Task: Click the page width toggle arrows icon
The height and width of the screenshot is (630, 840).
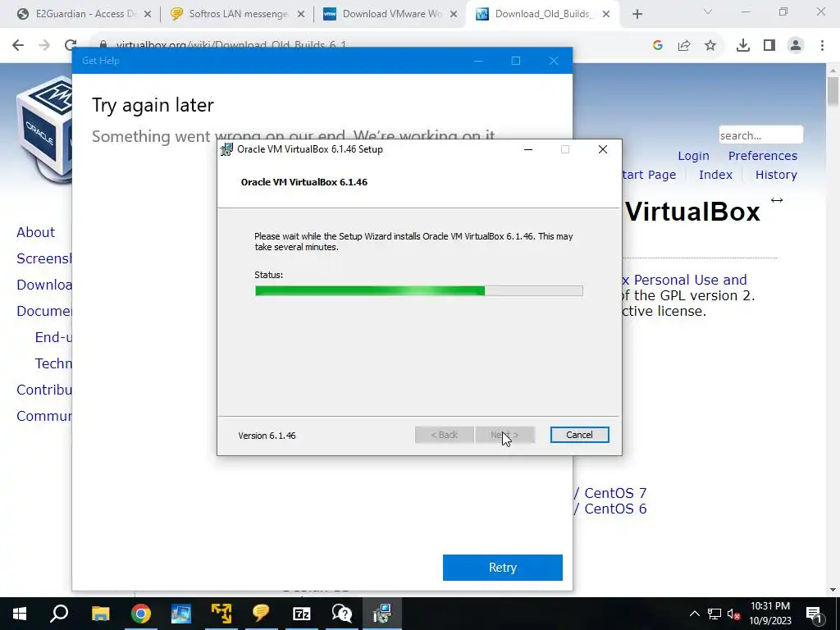Action: tap(777, 200)
